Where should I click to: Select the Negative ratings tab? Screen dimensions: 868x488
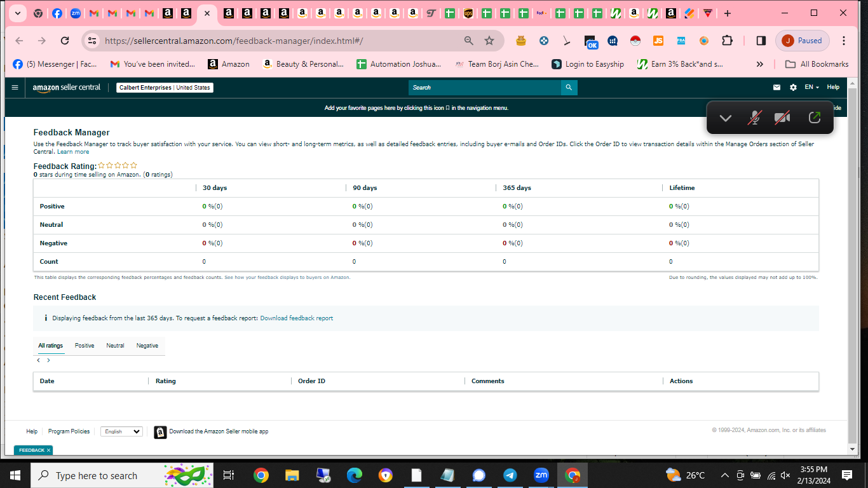pyautogui.click(x=147, y=346)
